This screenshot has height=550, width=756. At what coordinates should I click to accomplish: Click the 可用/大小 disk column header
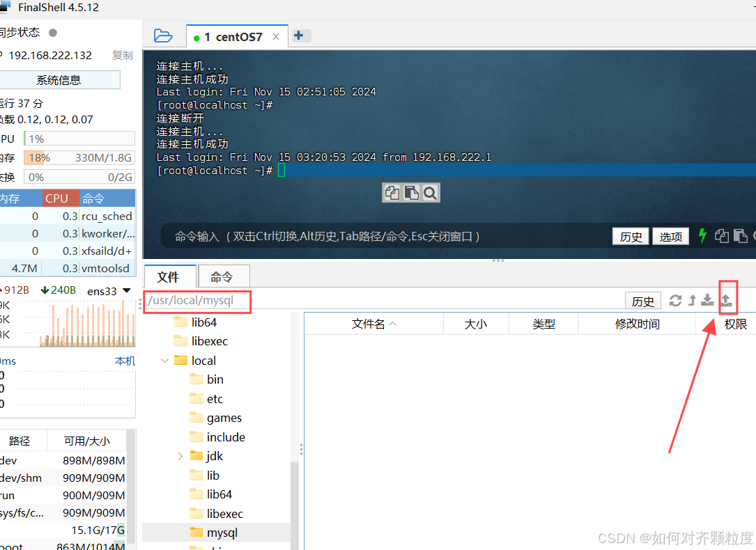tap(87, 441)
